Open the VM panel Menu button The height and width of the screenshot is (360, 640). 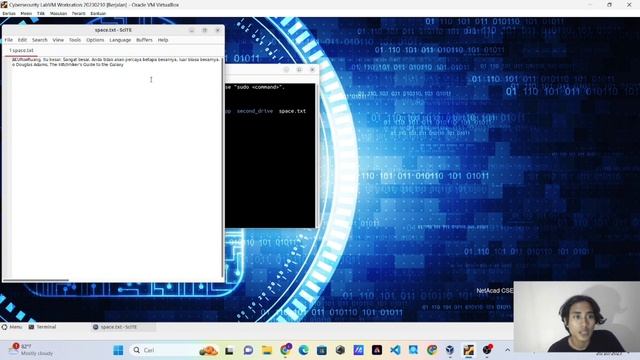coord(12,327)
